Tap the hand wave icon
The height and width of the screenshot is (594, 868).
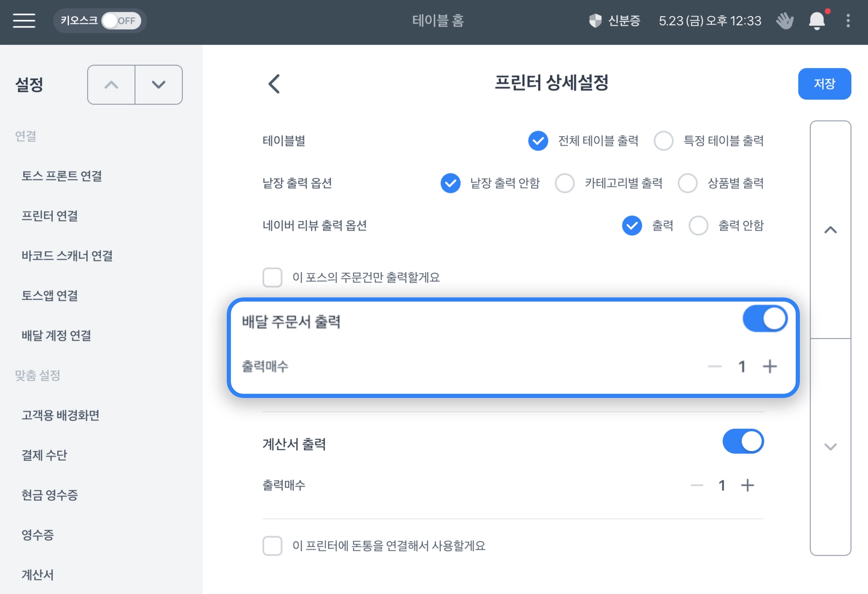point(785,20)
